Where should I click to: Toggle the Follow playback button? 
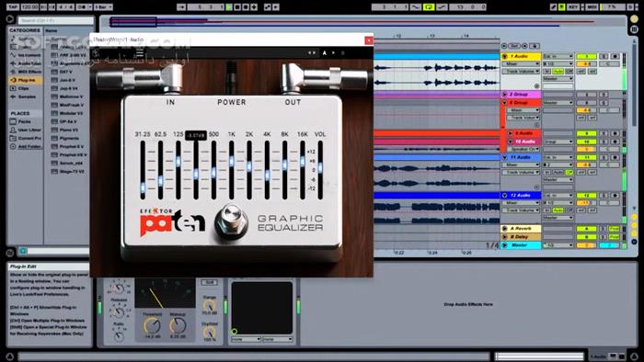[x=180, y=7]
